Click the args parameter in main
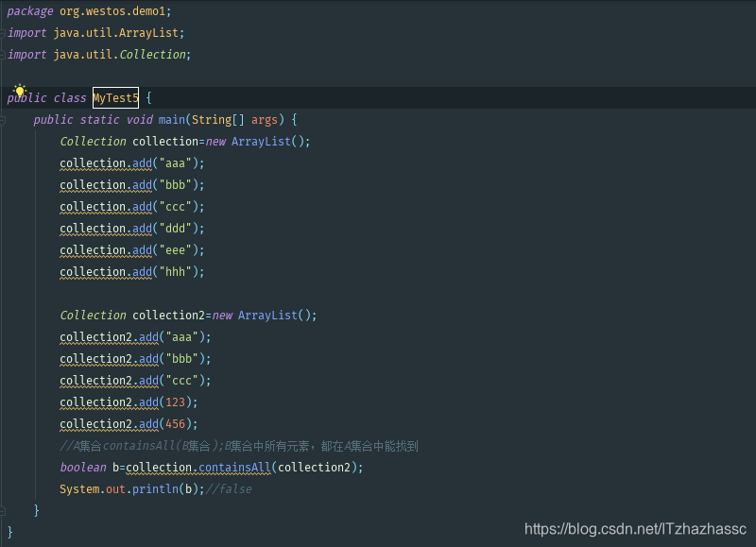 [x=265, y=120]
